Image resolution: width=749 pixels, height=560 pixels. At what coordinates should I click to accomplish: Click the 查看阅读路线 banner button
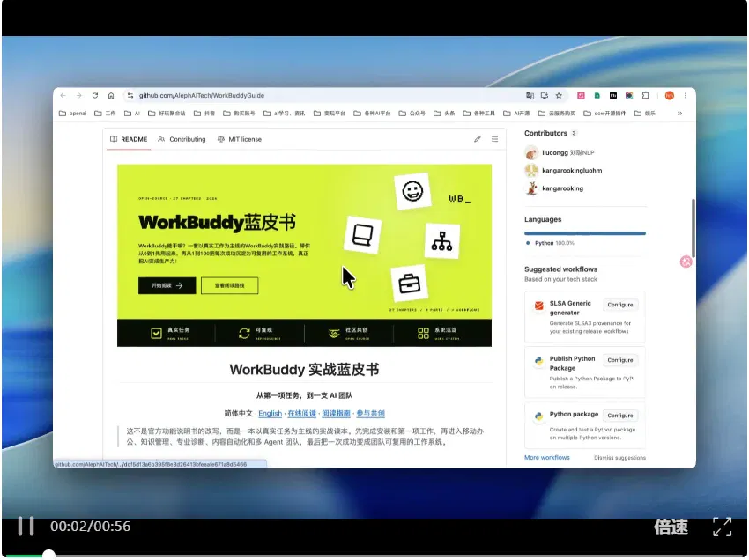click(x=230, y=285)
